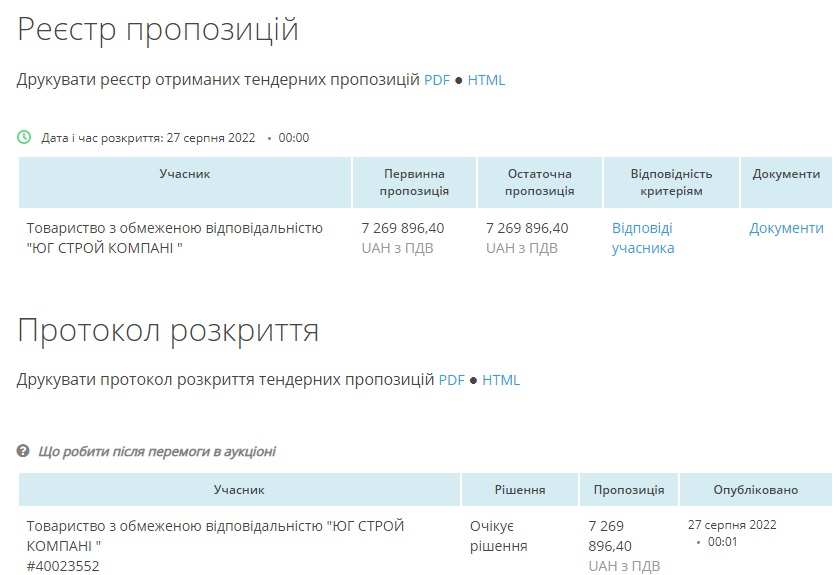This screenshot has height=575, width=839.
Task: Click the 'Первинна пропозиція' column header
Action: (x=415, y=182)
